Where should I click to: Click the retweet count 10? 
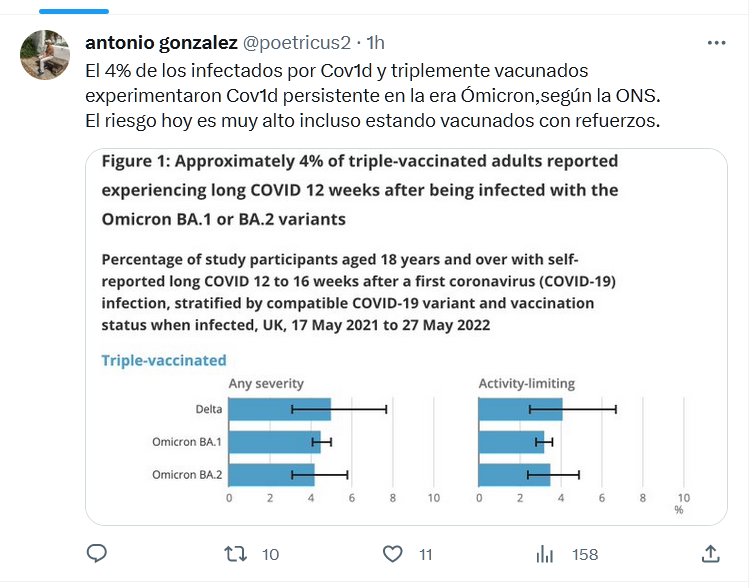coord(270,554)
